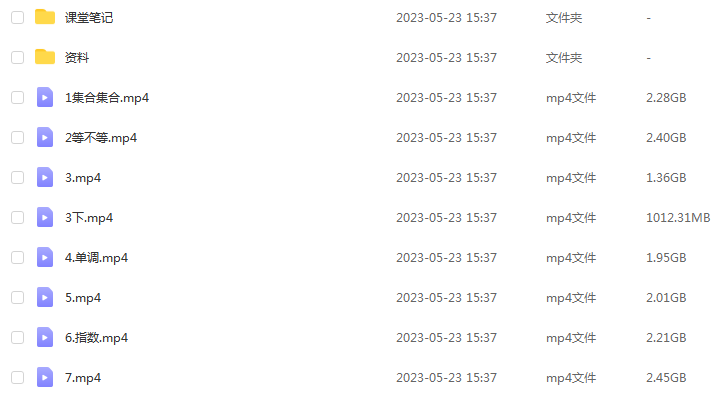Image resolution: width=719 pixels, height=401 pixels.
Task: Select the 5.mp4 row's 2.01GB size
Action: pyautogui.click(x=666, y=297)
